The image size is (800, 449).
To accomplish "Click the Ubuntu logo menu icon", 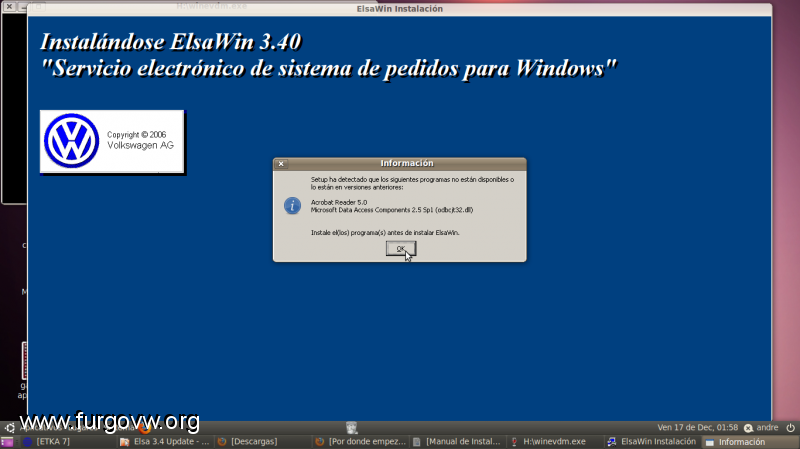I will click(10, 428).
